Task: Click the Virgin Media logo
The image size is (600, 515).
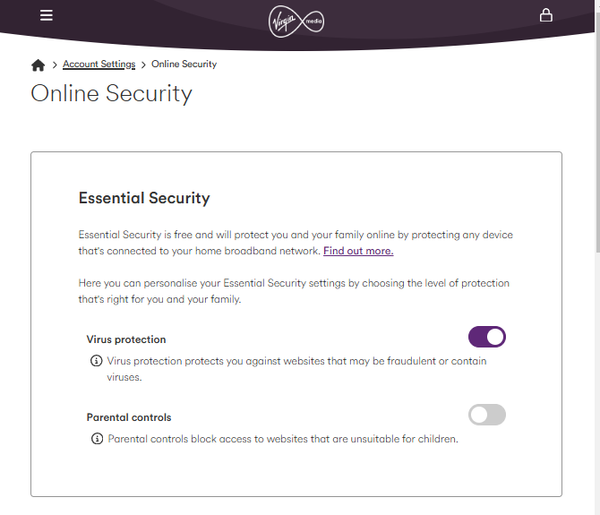Action: coord(296,21)
